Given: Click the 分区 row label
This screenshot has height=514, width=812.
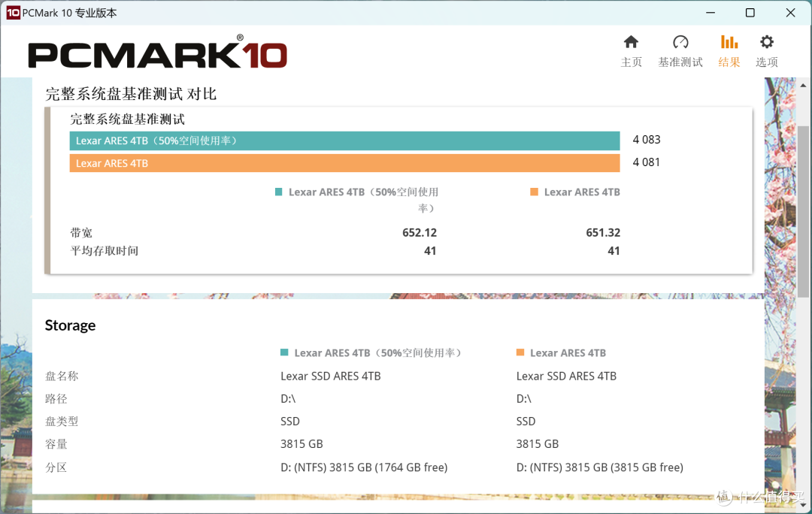Looking at the screenshot, I should [56, 467].
